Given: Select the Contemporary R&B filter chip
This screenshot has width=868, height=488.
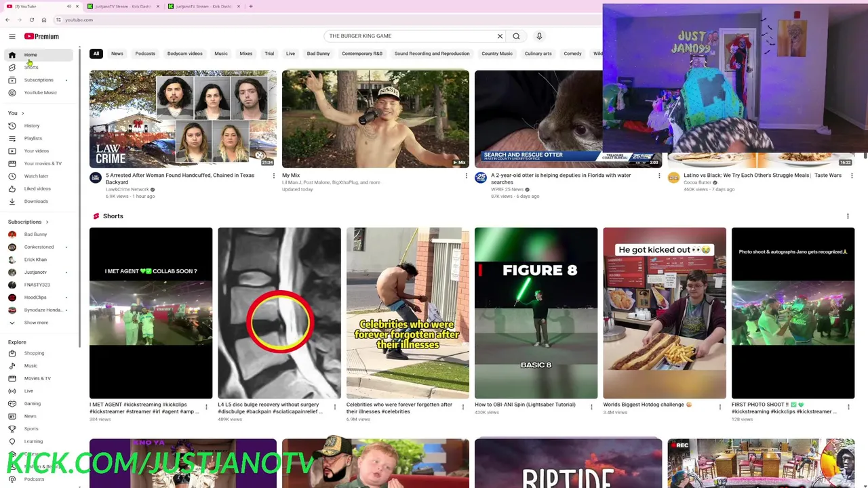Looking at the screenshot, I should 362,54.
